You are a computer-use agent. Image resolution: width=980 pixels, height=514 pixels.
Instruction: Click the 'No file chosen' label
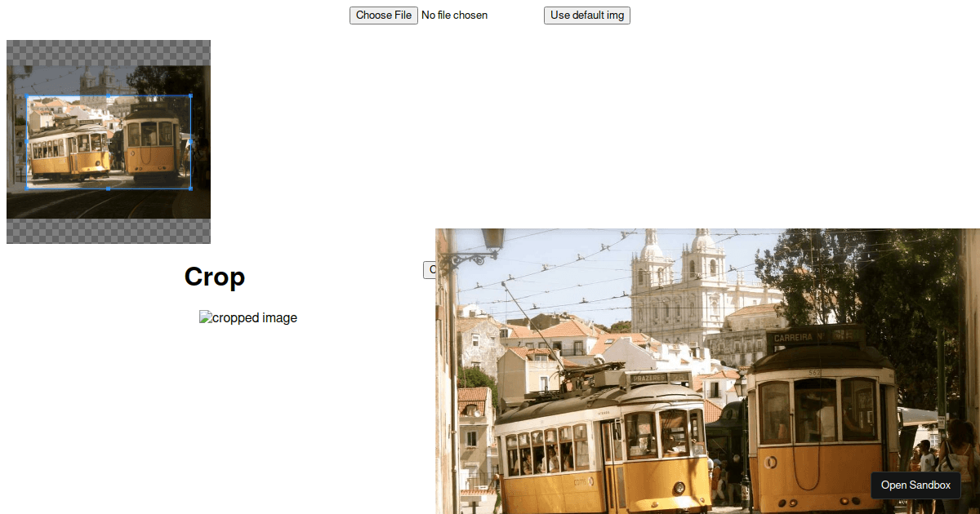[454, 16]
